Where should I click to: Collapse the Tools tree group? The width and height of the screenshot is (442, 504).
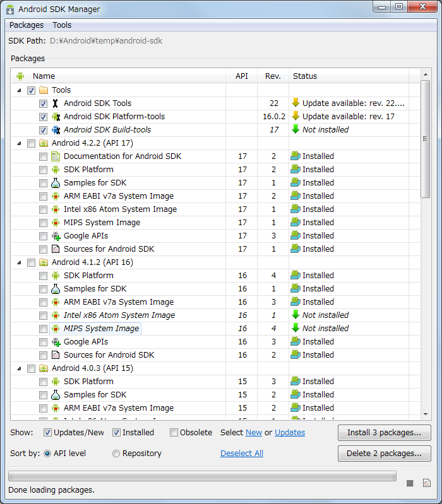pyautogui.click(x=19, y=90)
